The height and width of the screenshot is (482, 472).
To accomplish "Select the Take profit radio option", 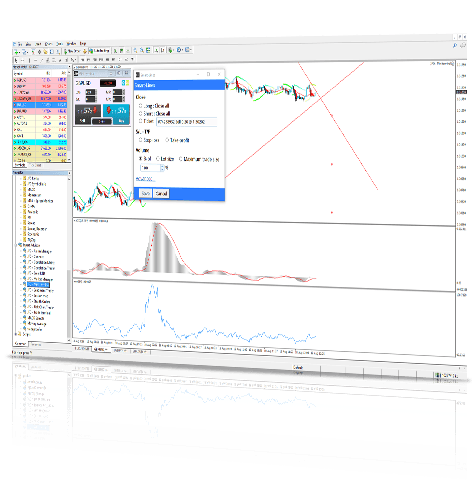I will tap(167, 140).
